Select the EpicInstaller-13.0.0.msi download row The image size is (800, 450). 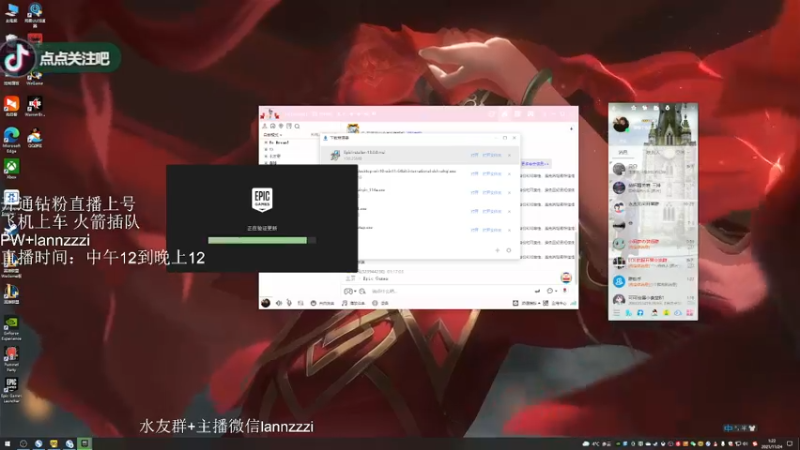pyautogui.click(x=419, y=155)
